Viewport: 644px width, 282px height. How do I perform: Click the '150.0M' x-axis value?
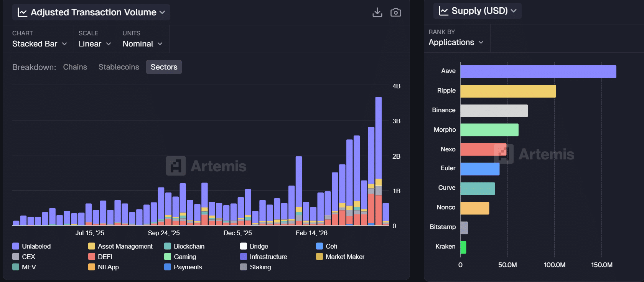click(602, 265)
